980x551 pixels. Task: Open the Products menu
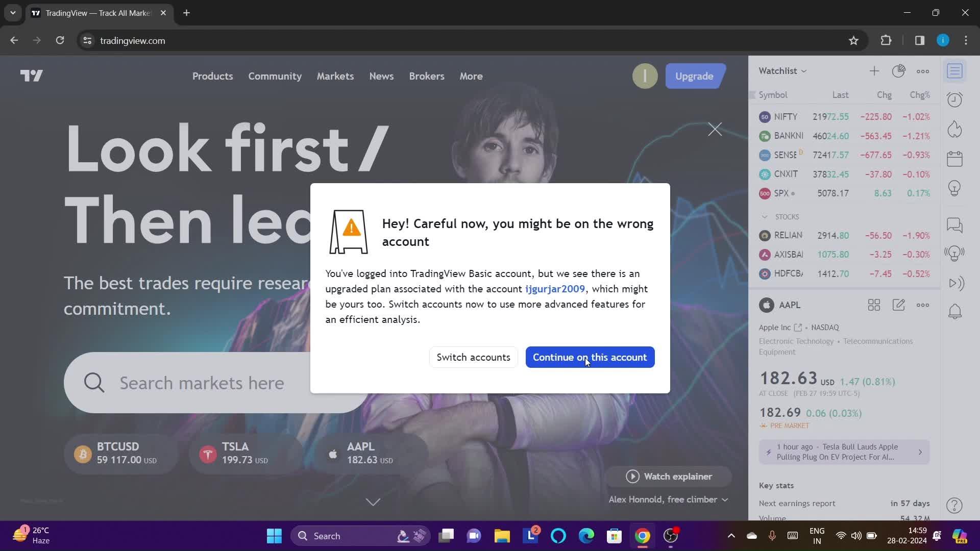click(x=212, y=76)
